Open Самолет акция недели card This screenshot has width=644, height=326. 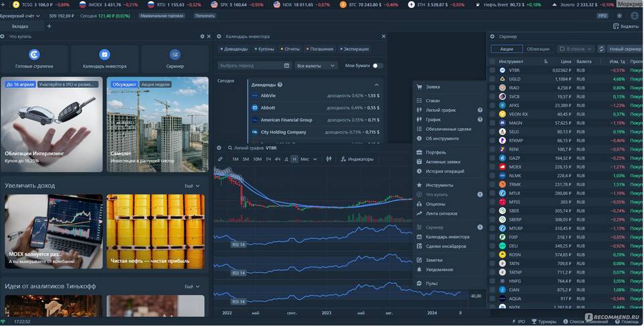point(157,124)
